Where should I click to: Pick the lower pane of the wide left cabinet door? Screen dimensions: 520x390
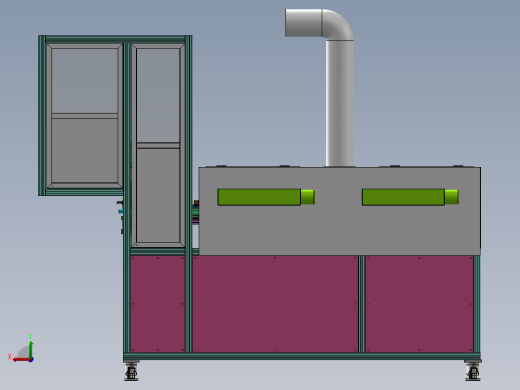coord(85,150)
